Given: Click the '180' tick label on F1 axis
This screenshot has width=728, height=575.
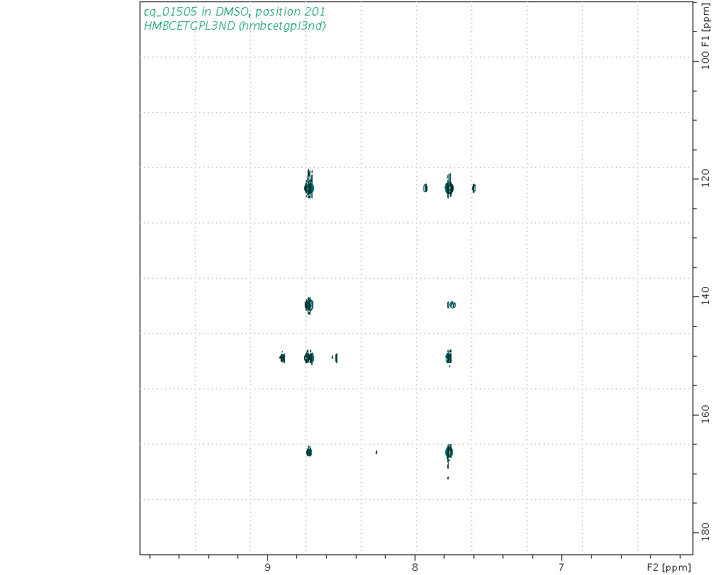Looking at the screenshot, I should click(x=706, y=532).
